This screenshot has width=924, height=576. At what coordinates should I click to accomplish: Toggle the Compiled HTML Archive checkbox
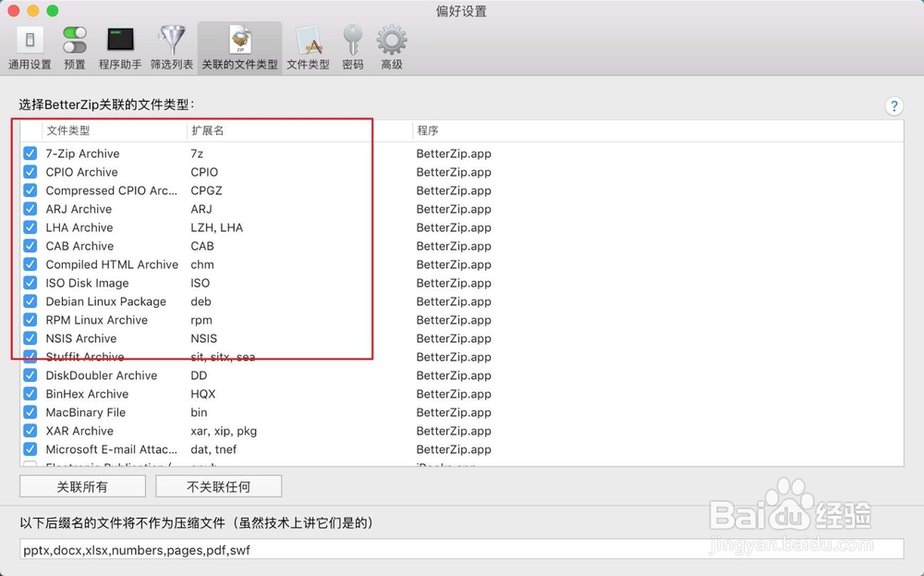30,264
